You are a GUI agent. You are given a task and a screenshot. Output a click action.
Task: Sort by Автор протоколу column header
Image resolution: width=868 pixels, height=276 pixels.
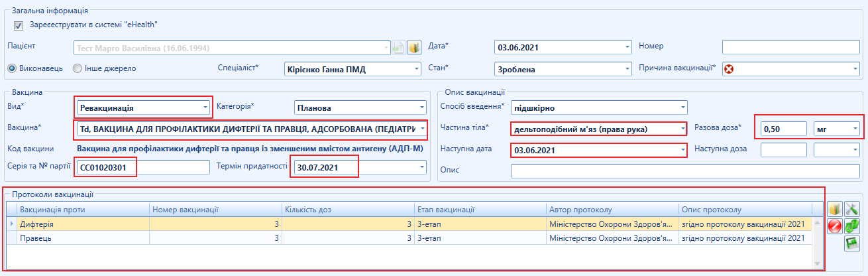click(x=614, y=210)
